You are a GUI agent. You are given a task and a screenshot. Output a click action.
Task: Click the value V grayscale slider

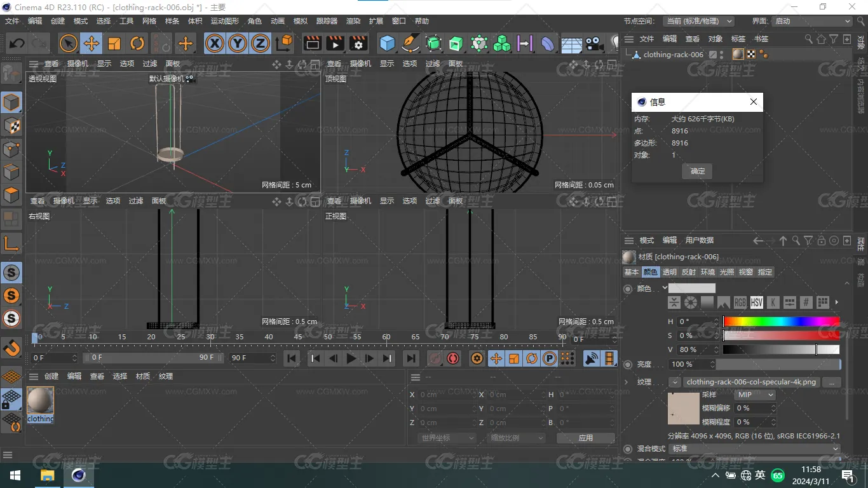[781, 349]
